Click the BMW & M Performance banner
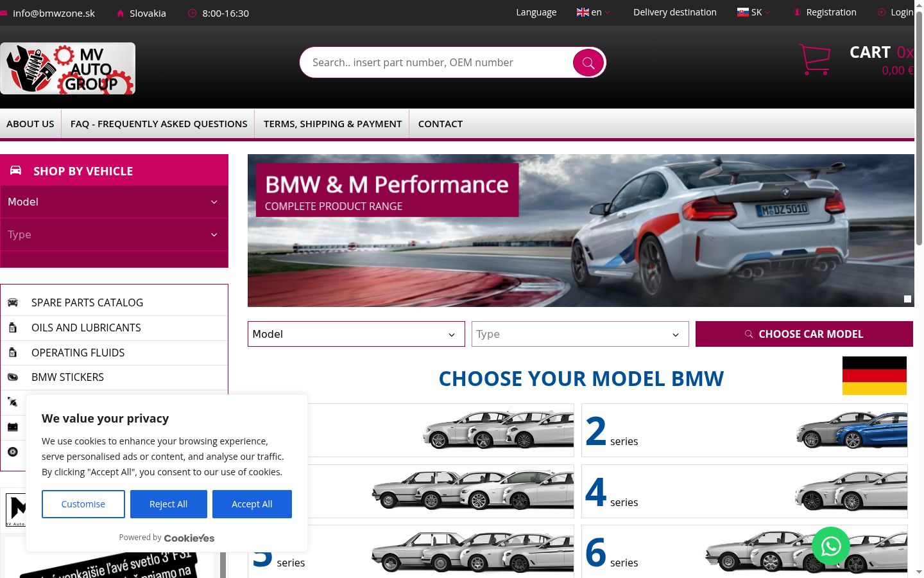924x578 pixels. click(x=581, y=231)
